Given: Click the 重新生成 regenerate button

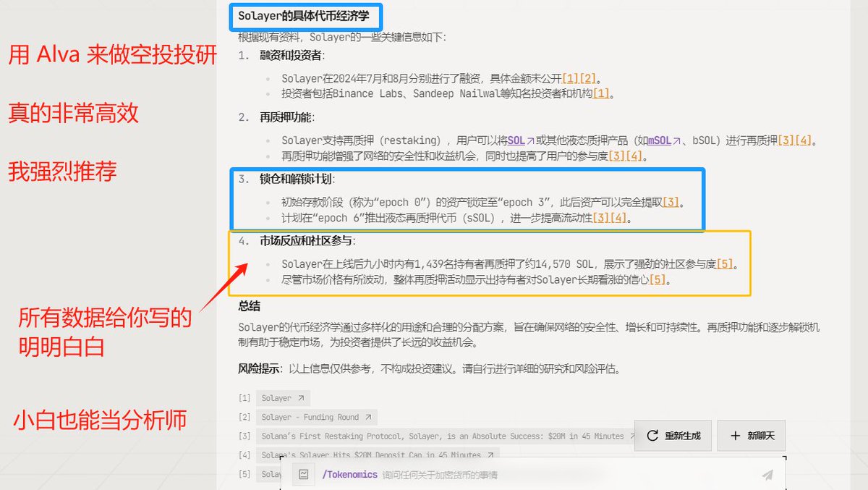Looking at the screenshot, I should point(673,436).
